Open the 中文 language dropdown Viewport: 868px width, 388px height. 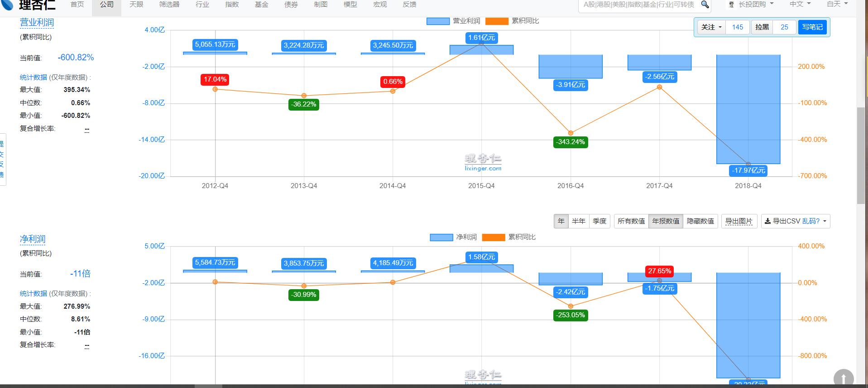pos(800,5)
